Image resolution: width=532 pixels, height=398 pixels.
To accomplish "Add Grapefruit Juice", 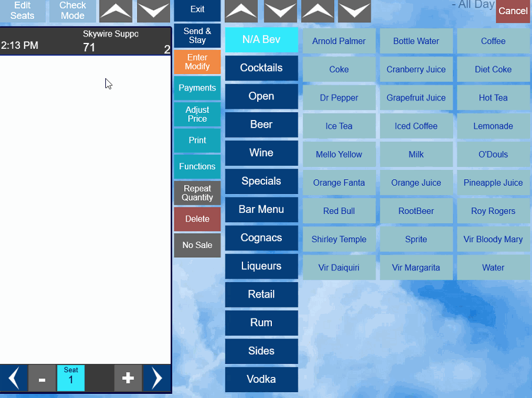I will [x=416, y=98].
